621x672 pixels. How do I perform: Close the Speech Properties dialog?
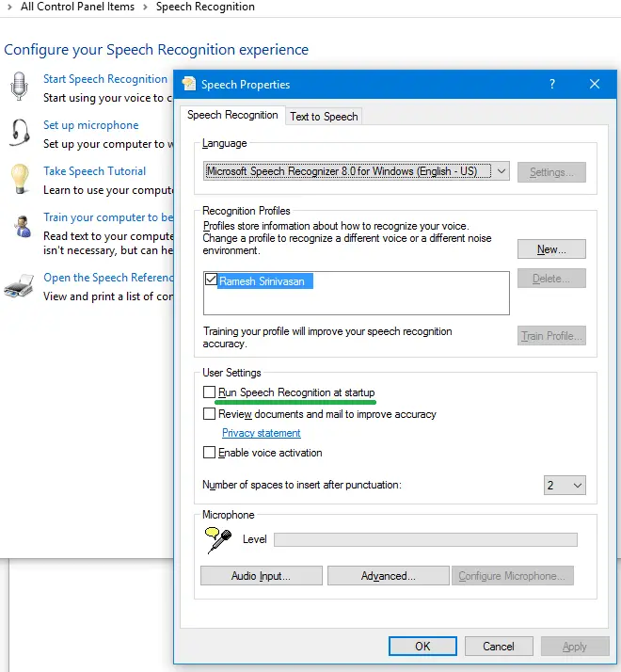(595, 84)
